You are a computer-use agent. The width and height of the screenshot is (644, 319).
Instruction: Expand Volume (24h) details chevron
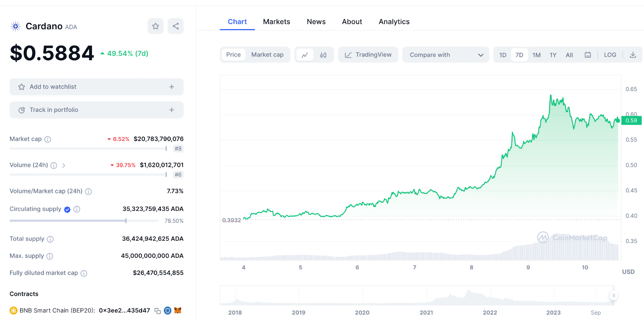coord(64,165)
